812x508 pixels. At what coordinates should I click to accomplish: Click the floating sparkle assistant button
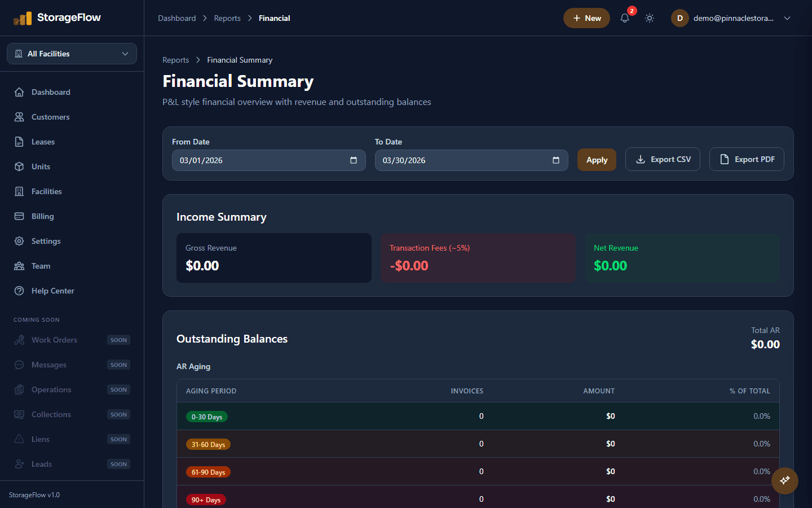784,480
